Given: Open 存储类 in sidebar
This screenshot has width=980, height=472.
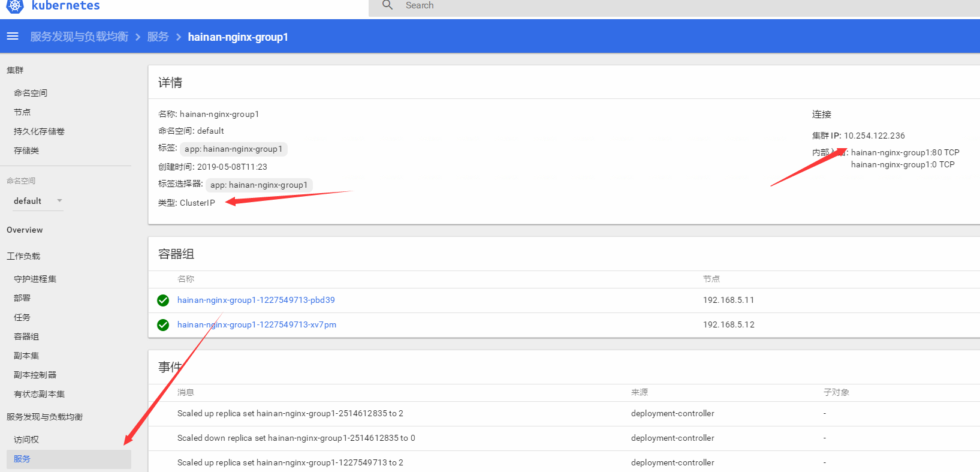Looking at the screenshot, I should tap(26, 151).
